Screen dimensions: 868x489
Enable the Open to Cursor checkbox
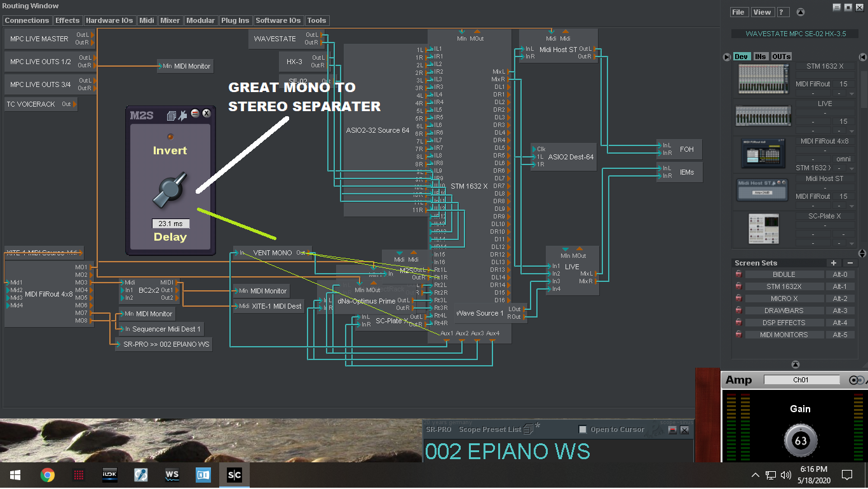click(583, 430)
